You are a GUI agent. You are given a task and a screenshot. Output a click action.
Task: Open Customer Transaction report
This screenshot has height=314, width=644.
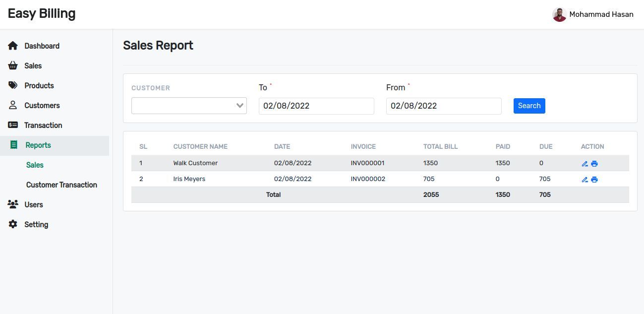pyautogui.click(x=61, y=185)
